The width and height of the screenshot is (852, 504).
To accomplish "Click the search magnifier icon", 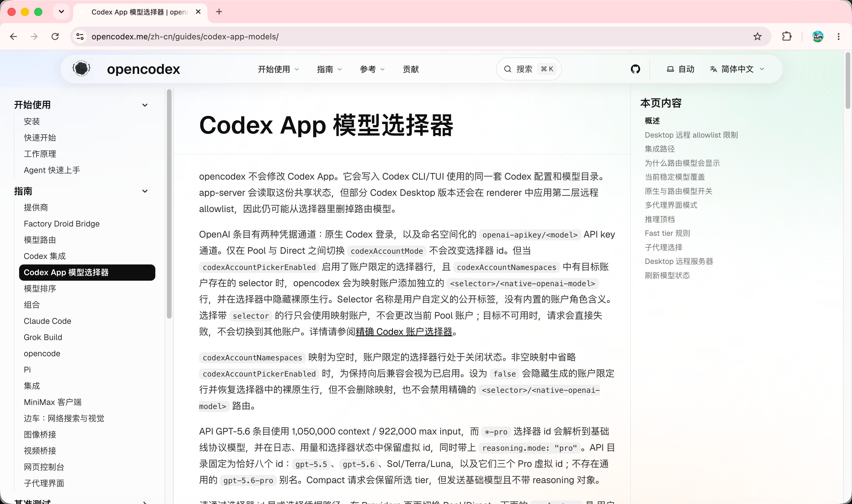I will [x=507, y=69].
